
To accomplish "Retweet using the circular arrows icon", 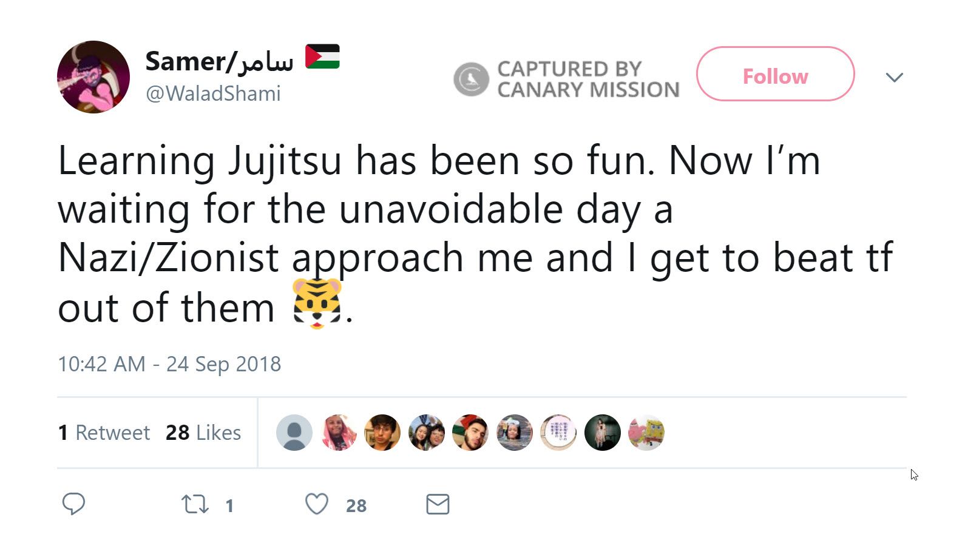I will 195,504.
